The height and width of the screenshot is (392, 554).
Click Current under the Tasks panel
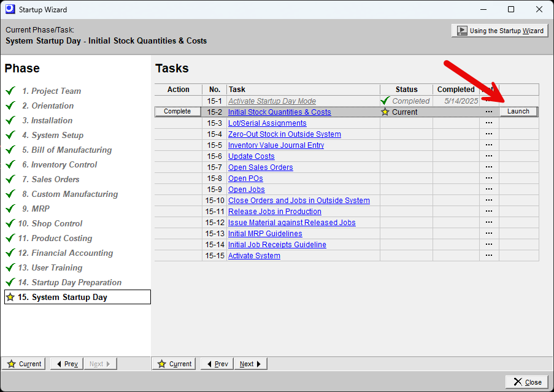[174, 363]
